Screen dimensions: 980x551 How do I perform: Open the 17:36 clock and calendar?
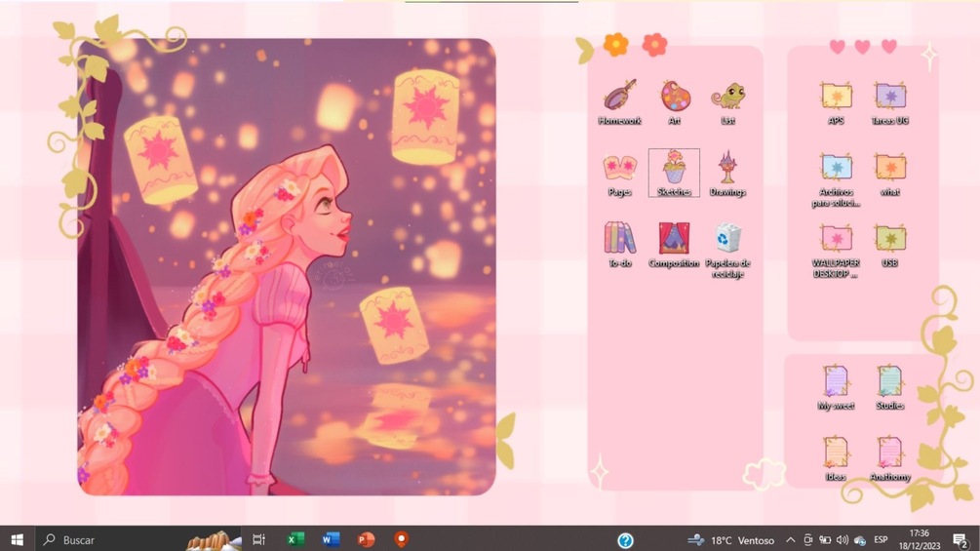click(x=919, y=539)
